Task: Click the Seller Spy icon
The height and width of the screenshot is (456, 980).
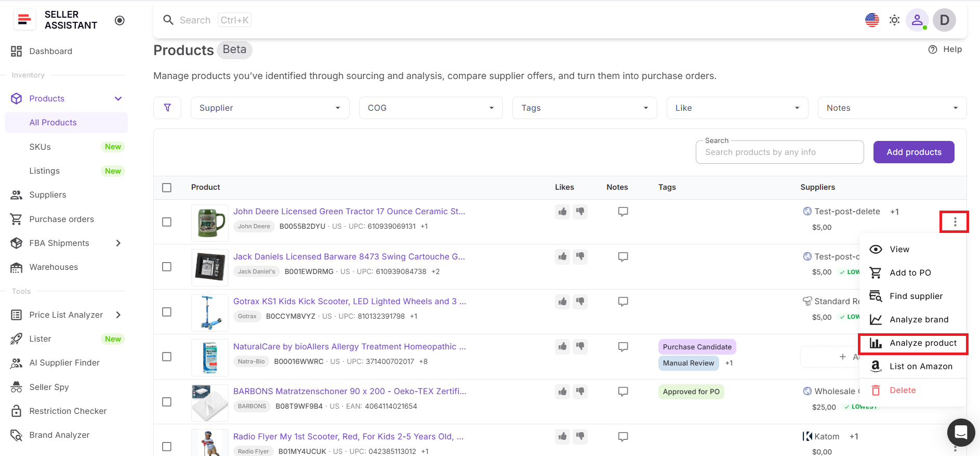Action: pos(17,387)
